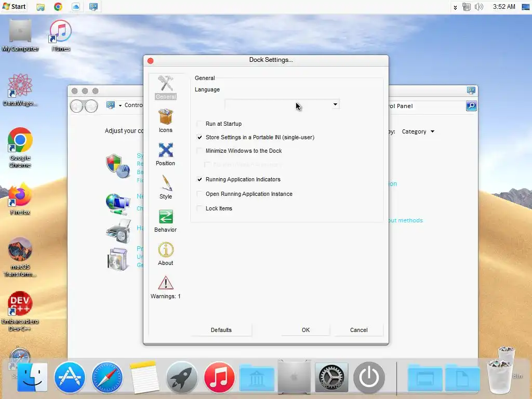Image resolution: width=532 pixels, height=399 pixels.
Task: Launch Chrome from the top taskbar
Action: (x=58, y=7)
